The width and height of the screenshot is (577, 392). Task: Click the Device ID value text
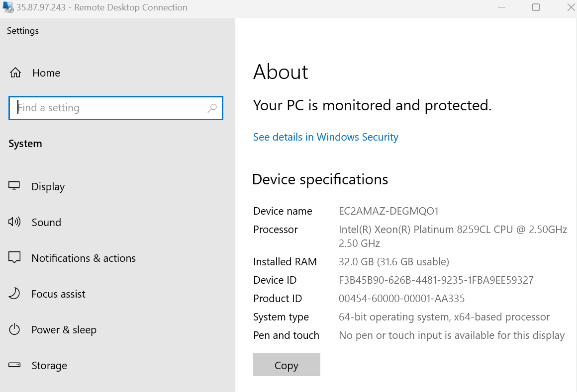point(436,280)
